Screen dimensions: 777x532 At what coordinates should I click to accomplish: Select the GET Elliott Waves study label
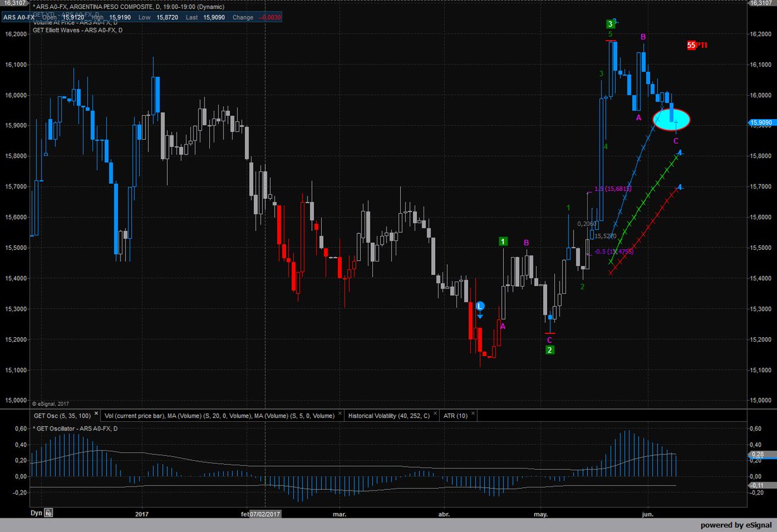(78, 29)
